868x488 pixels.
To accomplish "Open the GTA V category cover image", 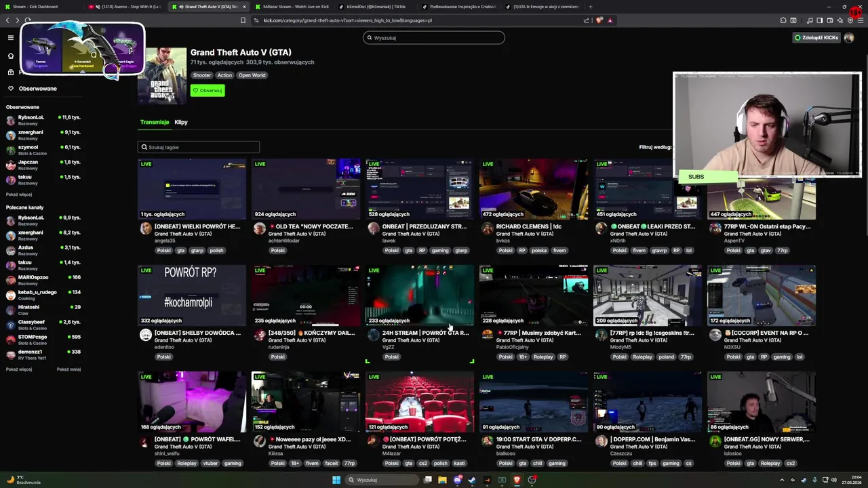I will pos(162,75).
